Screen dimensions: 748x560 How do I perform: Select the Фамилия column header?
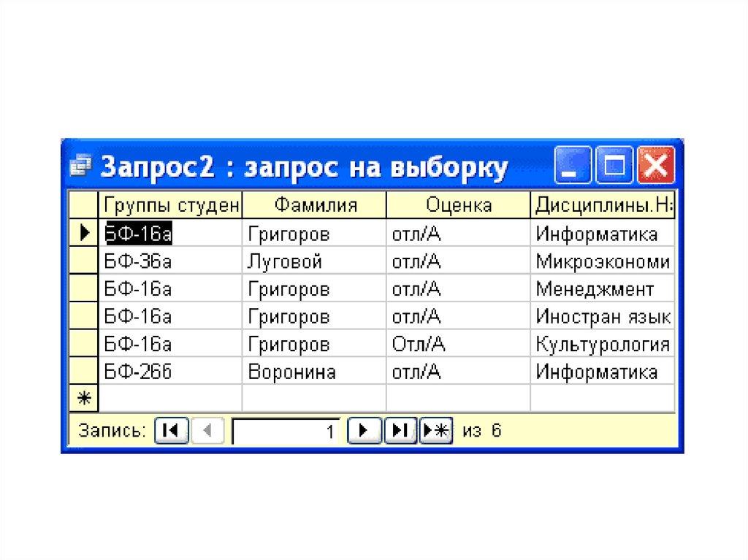[314, 205]
